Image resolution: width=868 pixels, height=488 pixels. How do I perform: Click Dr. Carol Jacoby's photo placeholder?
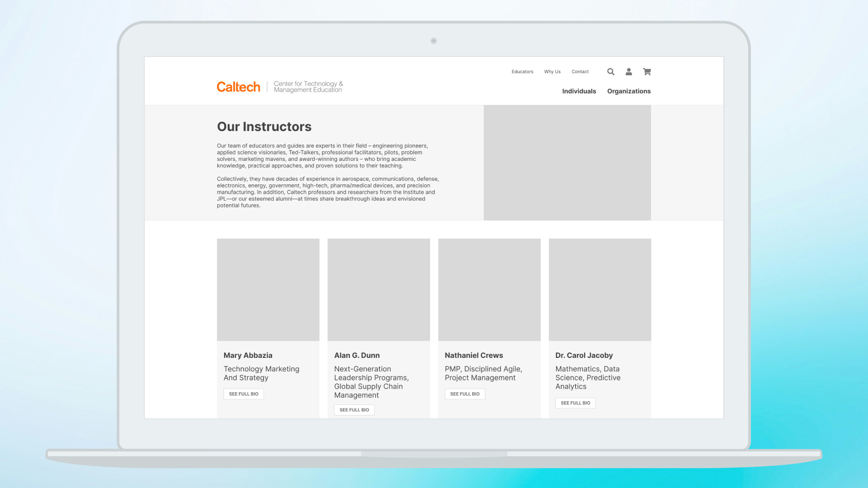(x=600, y=290)
